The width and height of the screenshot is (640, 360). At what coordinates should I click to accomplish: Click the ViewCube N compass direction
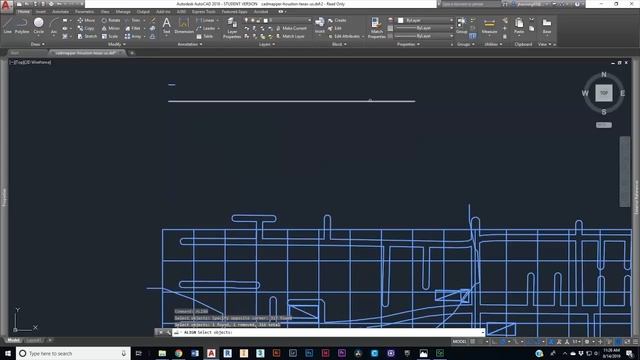(x=604, y=75)
